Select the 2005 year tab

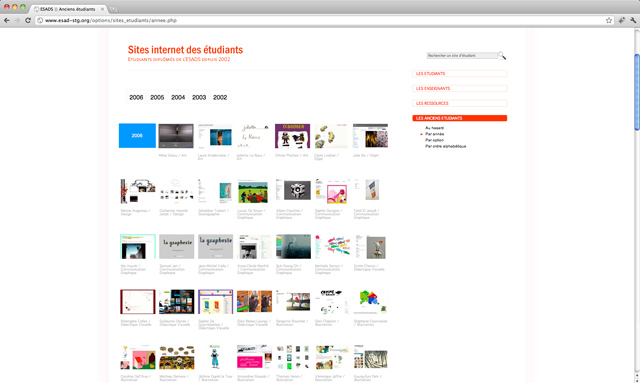157,97
